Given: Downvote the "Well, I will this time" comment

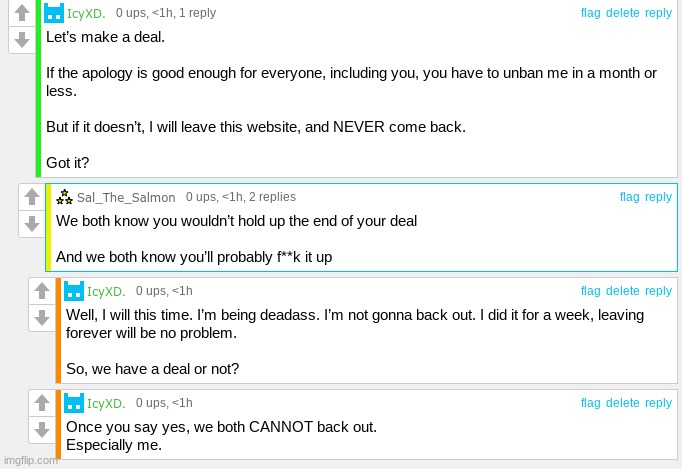Looking at the screenshot, I should [x=42, y=318].
